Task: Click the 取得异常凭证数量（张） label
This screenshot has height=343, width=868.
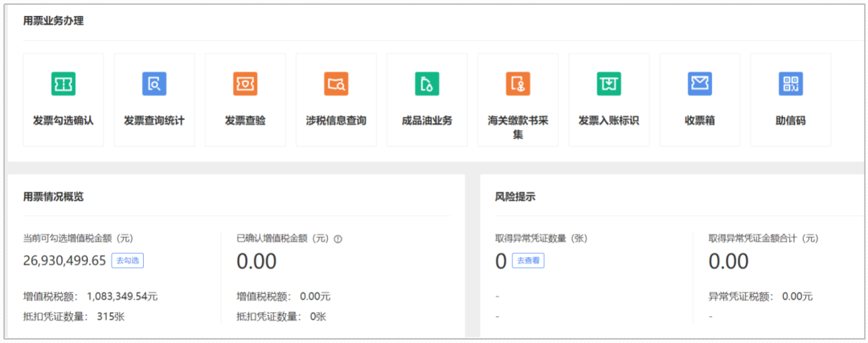Action: click(541, 239)
